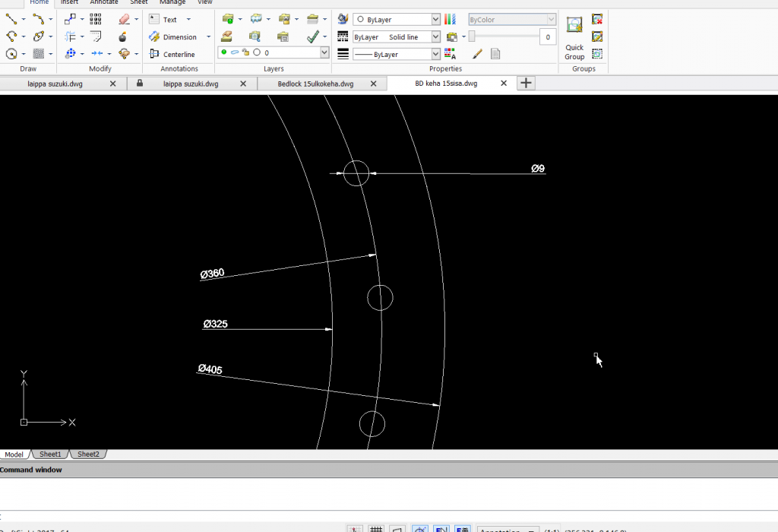Select the Hatch fill tool

38,54
